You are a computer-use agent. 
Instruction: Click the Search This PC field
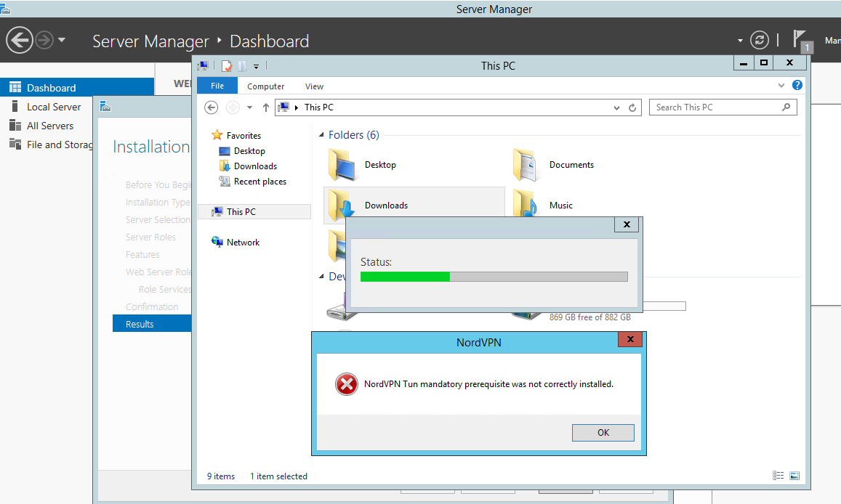click(716, 107)
